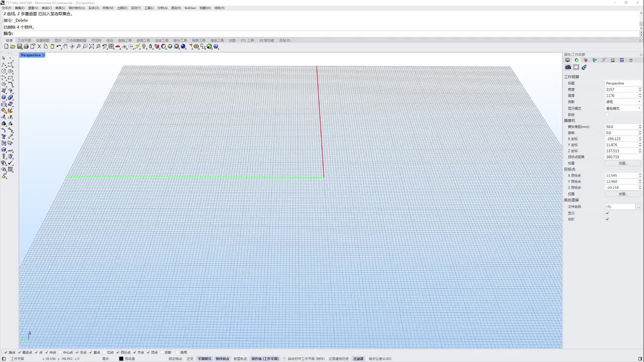Click the 镜头焦距 lens length stepper
The width and height of the screenshot is (644, 362).
click(x=640, y=127)
